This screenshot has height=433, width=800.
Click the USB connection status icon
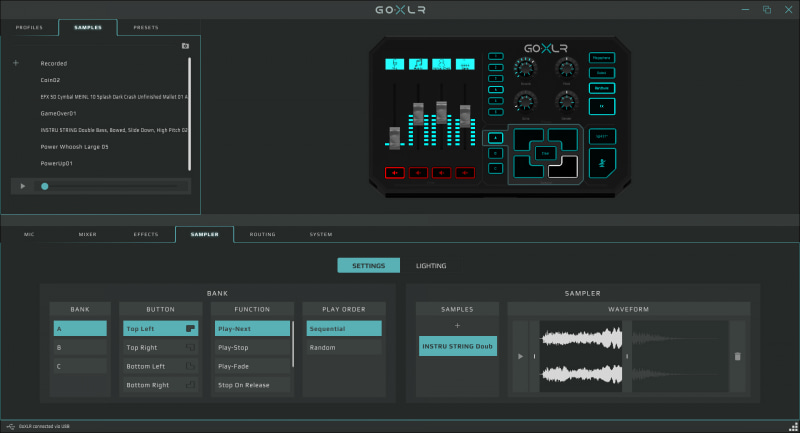[x=11, y=426]
